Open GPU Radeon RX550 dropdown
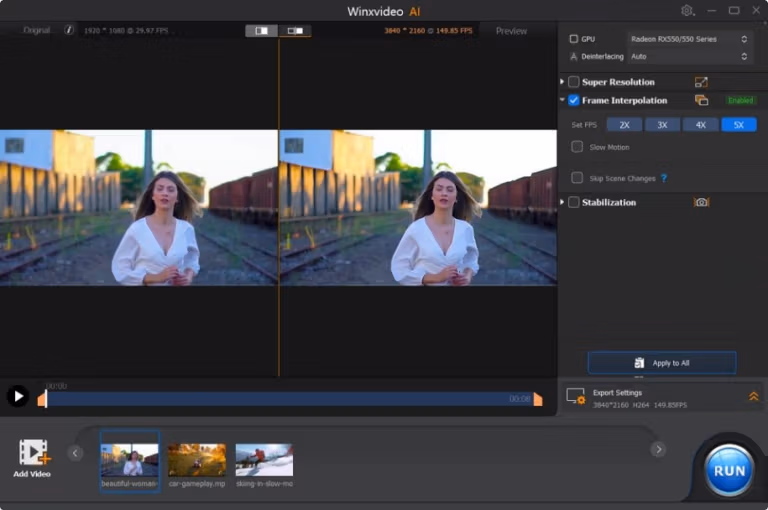The height and width of the screenshot is (510, 768). tap(689, 39)
